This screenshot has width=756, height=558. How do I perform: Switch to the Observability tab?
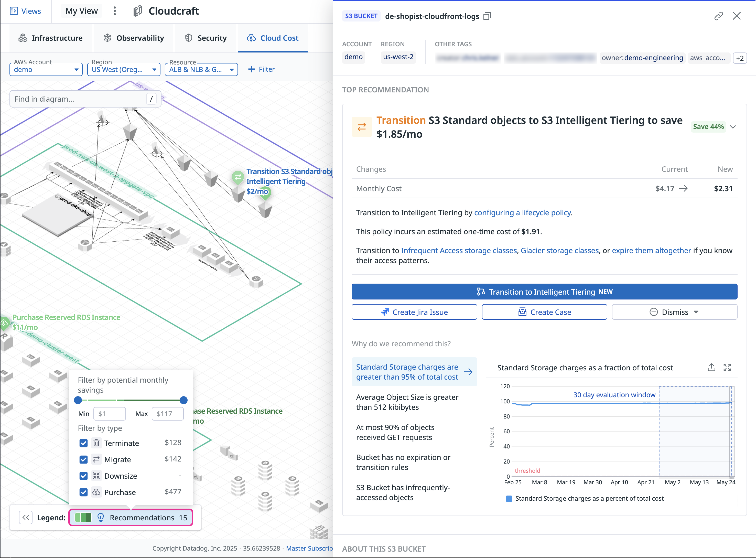134,38
